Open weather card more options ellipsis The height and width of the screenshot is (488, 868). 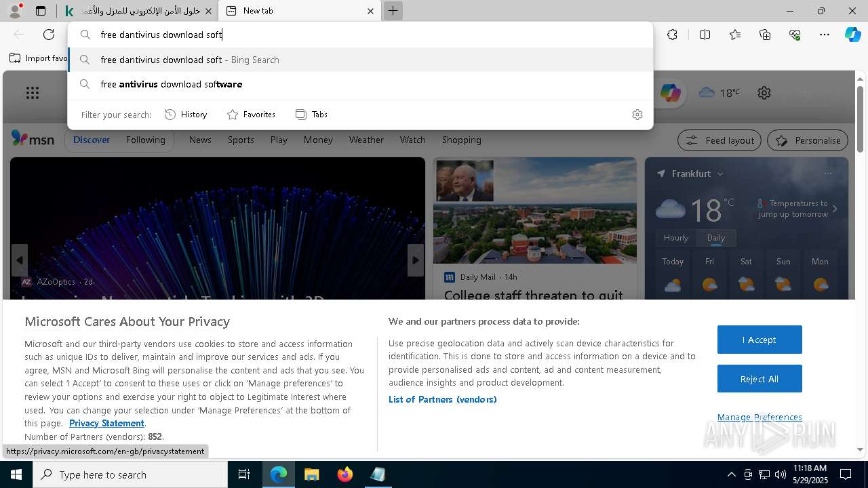pos(828,174)
